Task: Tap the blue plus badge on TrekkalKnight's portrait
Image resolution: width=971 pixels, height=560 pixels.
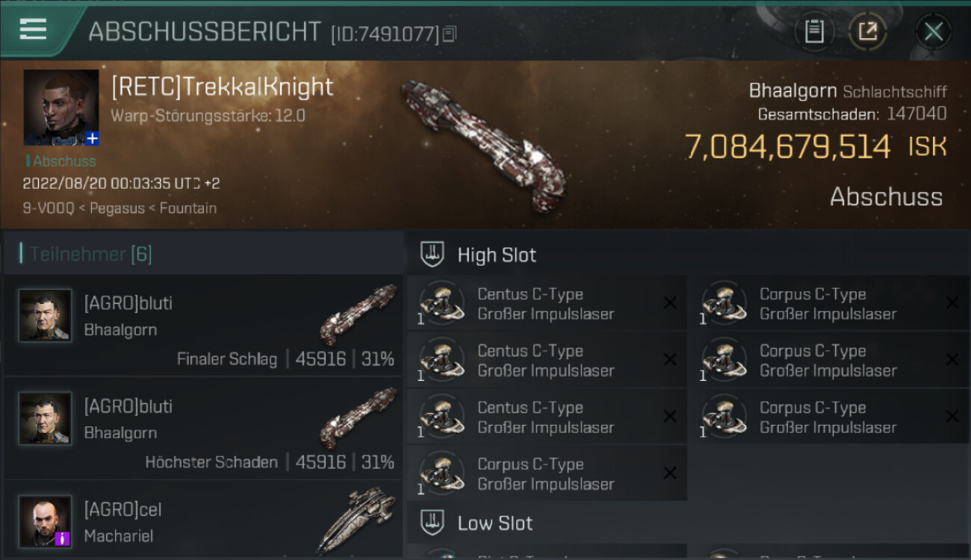Action: pyautogui.click(x=92, y=139)
